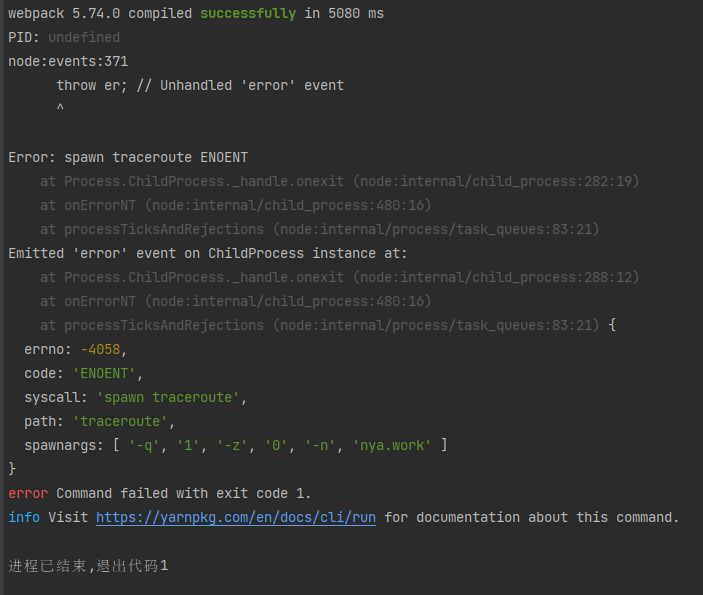Viewport: 703px width, 595px height.
Task: Click the red 'error' label
Action: point(28,493)
